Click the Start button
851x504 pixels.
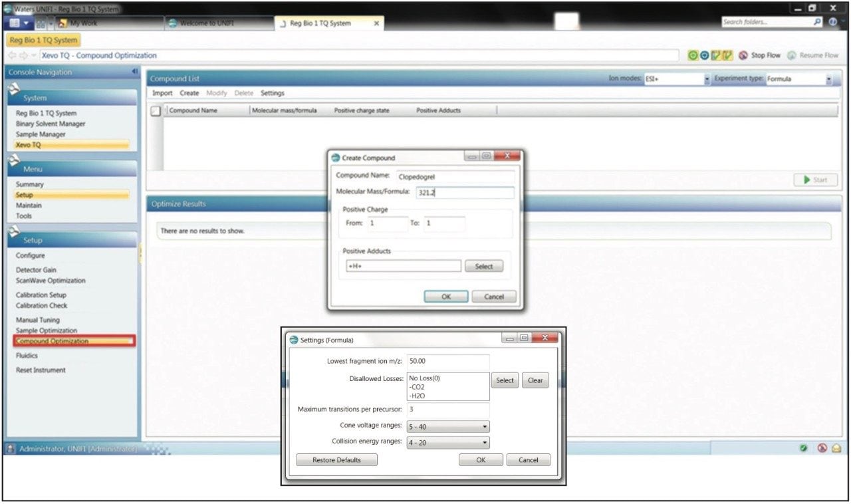click(815, 180)
